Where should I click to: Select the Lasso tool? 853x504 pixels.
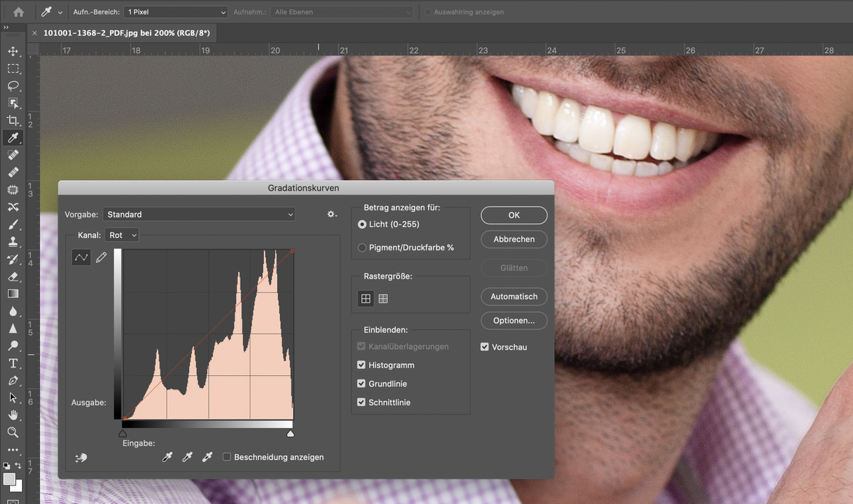click(13, 86)
